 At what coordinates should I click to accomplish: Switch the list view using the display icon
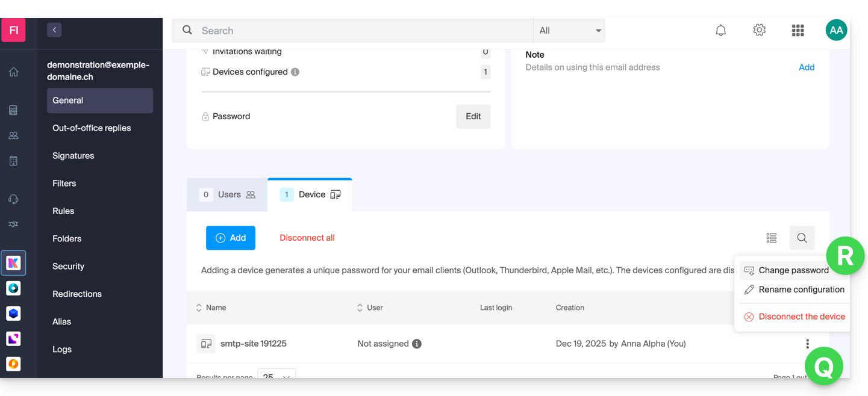point(771,238)
